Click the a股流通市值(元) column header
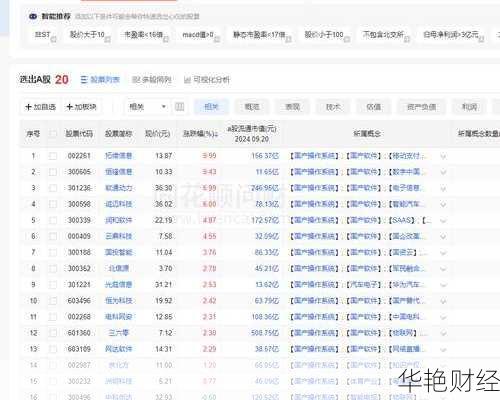Screen dimensions: 500x400 pos(252,134)
